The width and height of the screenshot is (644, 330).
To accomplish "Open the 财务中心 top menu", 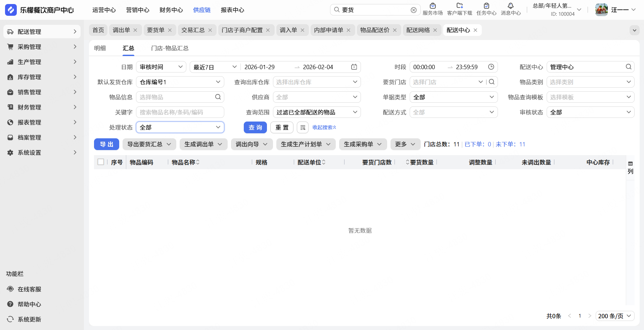I will pos(171,10).
